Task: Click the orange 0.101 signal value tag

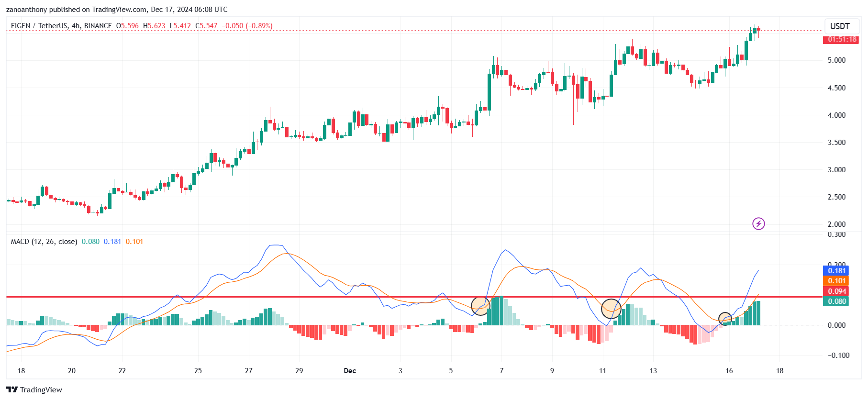Action: tap(835, 281)
